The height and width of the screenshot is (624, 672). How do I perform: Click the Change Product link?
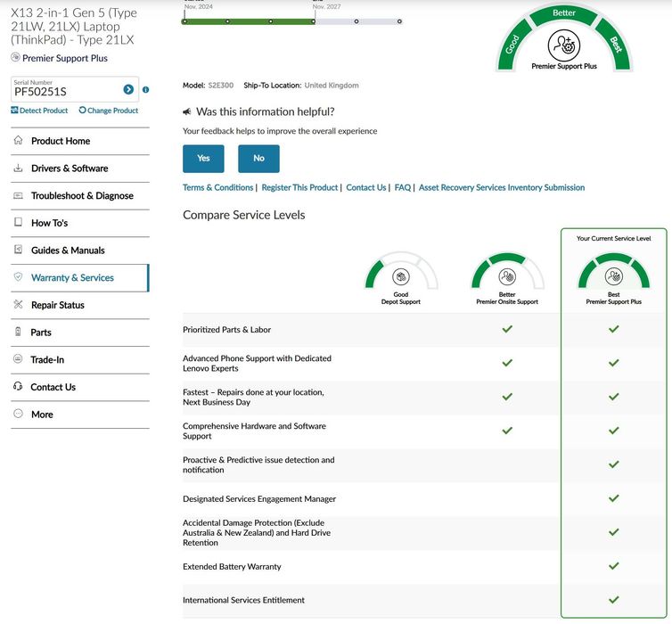[x=109, y=111]
